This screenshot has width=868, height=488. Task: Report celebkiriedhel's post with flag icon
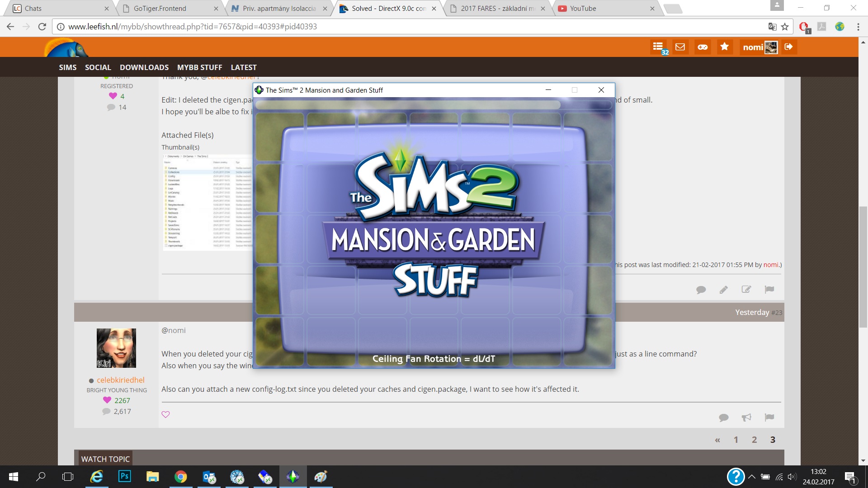click(769, 417)
